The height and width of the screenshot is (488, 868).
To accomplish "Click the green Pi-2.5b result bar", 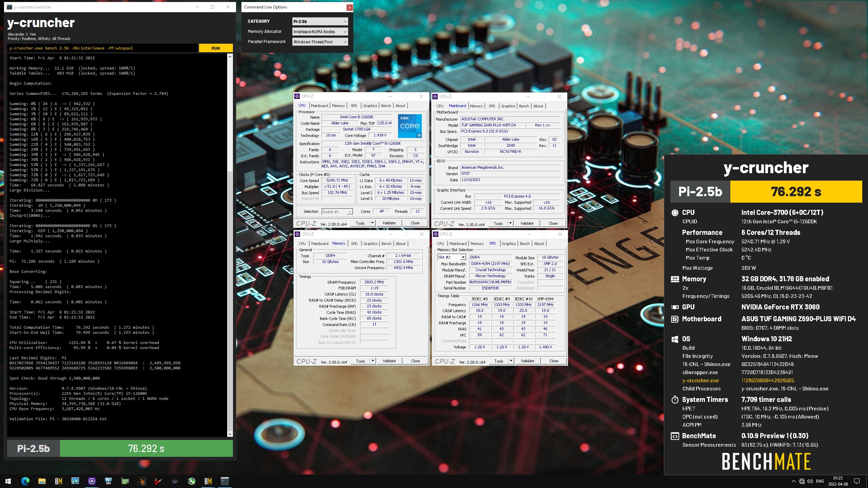I will (146, 448).
